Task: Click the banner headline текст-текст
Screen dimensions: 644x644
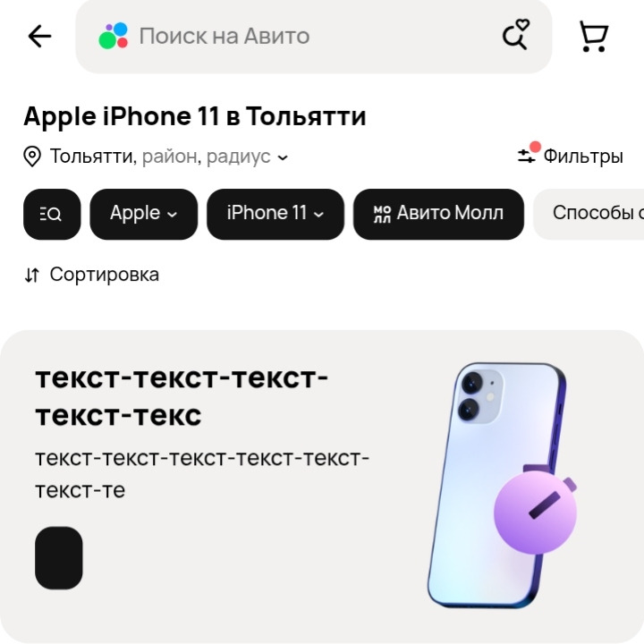Action: click(182, 396)
